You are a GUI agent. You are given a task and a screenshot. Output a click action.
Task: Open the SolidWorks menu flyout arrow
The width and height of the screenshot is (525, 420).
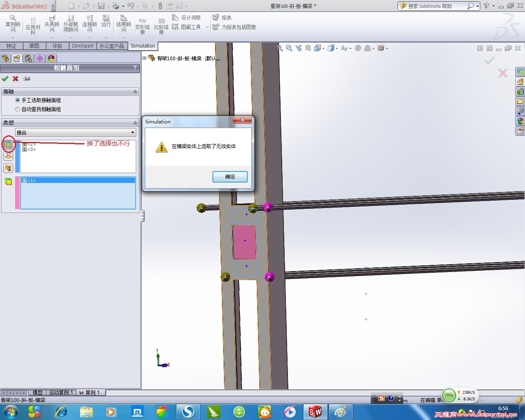[x=53, y=6]
